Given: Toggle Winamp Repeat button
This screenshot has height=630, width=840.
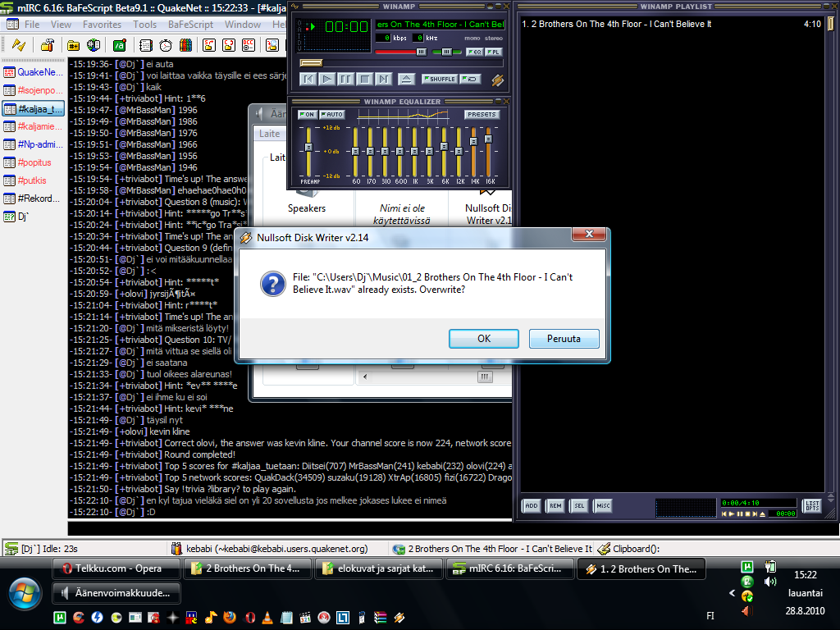Looking at the screenshot, I should [x=471, y=80].
